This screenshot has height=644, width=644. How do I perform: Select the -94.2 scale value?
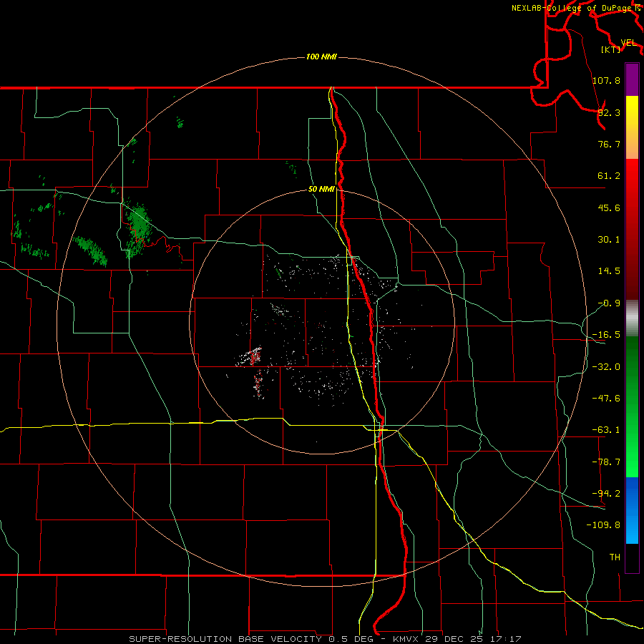click(606, 494)
